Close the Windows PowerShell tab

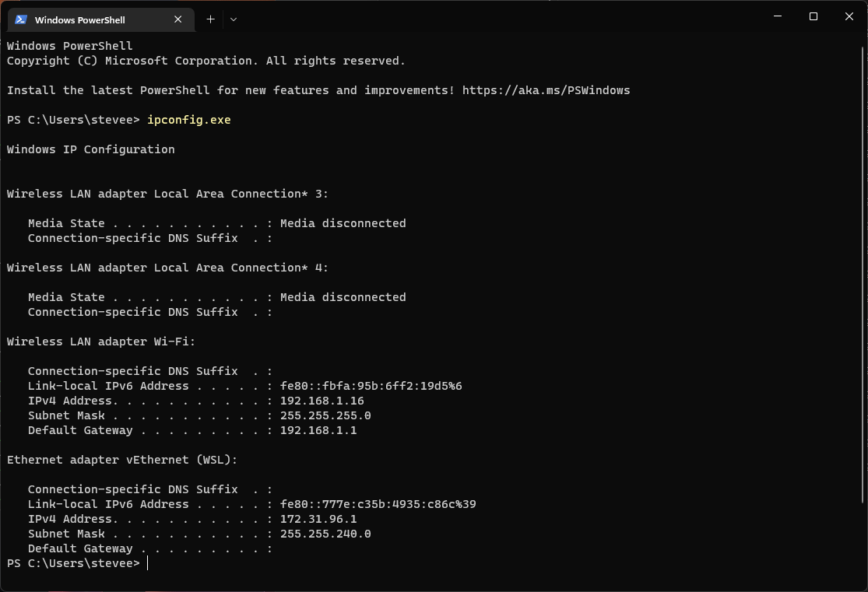coord(179,19)
